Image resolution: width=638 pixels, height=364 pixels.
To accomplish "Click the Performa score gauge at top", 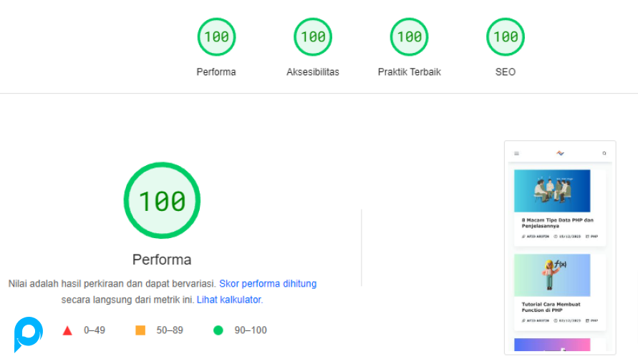I will [216, 36].
